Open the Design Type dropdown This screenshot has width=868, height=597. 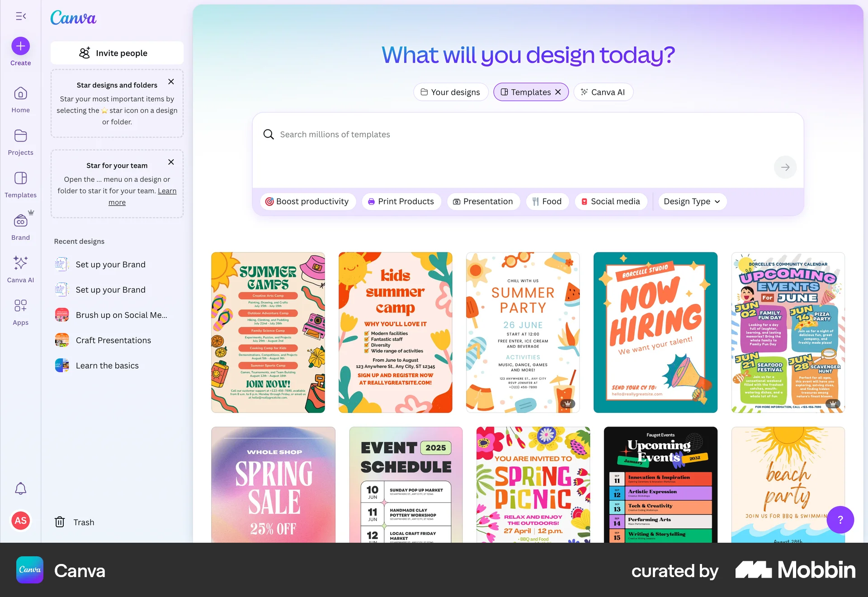692,201
